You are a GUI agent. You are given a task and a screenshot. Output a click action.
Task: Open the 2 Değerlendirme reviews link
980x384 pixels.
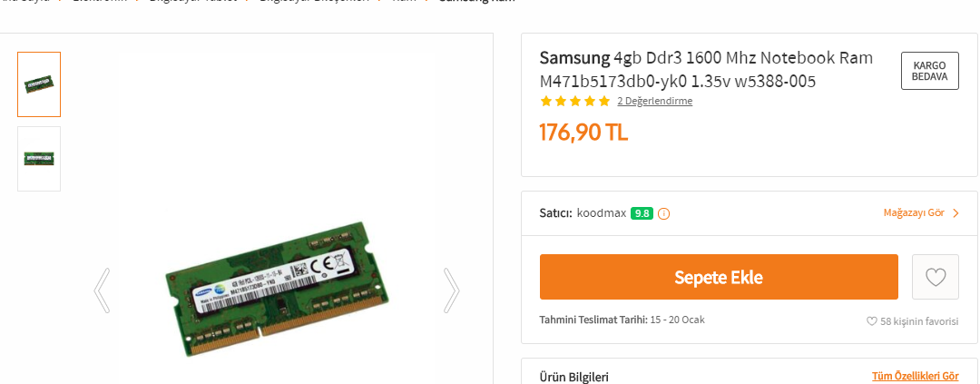[654, 101]
